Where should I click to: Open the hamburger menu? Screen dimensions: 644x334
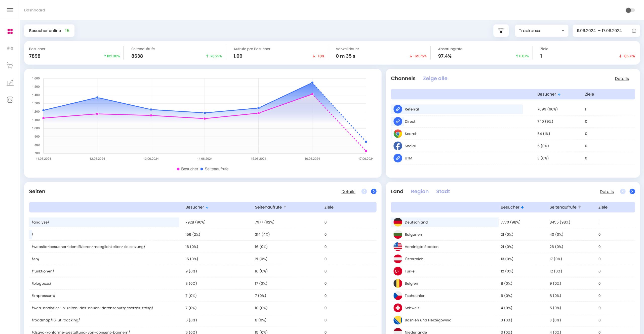(x=10, y=10)
